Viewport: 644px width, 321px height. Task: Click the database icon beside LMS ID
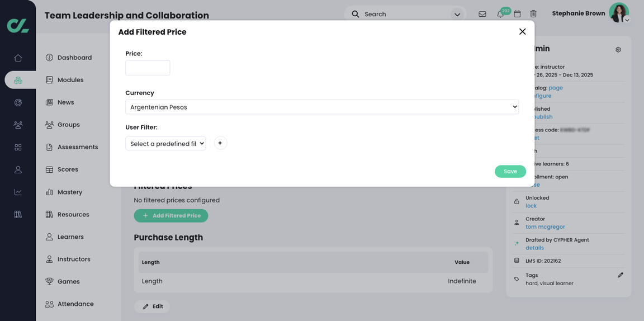517,261
